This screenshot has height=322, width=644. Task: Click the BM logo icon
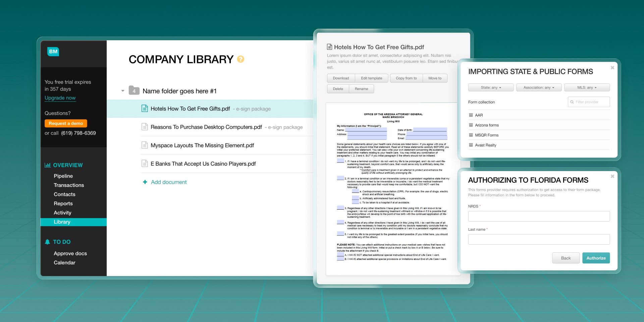tap(53, 52)
